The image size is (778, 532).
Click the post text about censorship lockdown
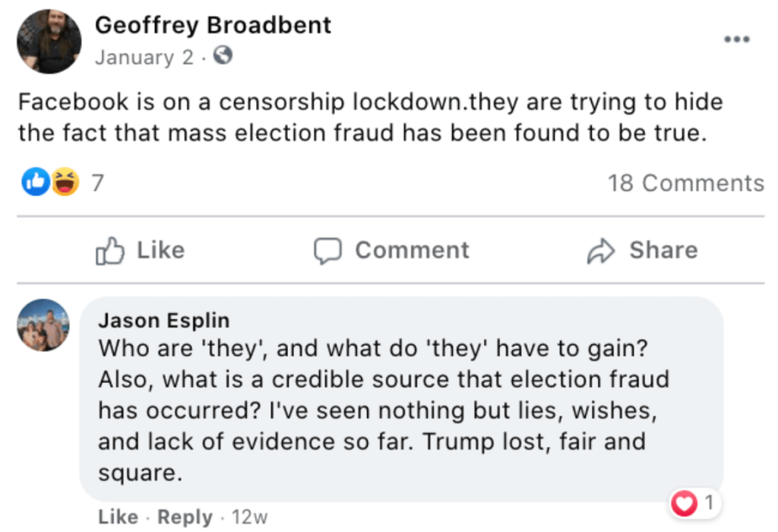370,118
